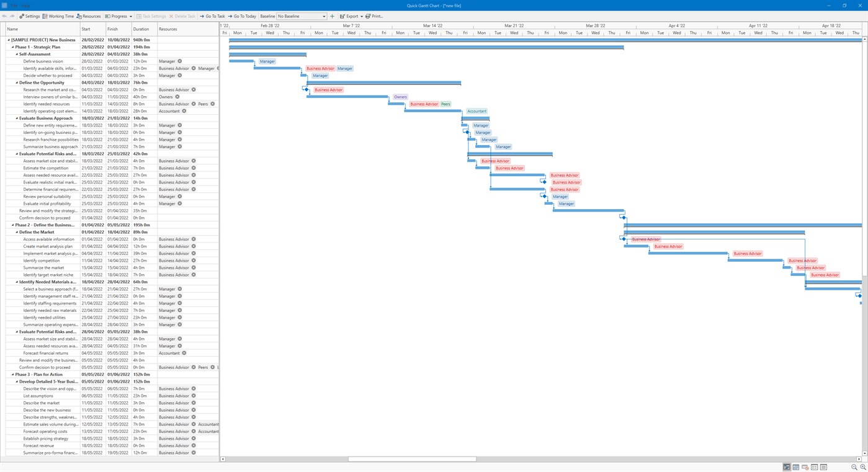Open the Export dropdown arrow
This screenshot has height=472, width=868.
click(363, 16)
